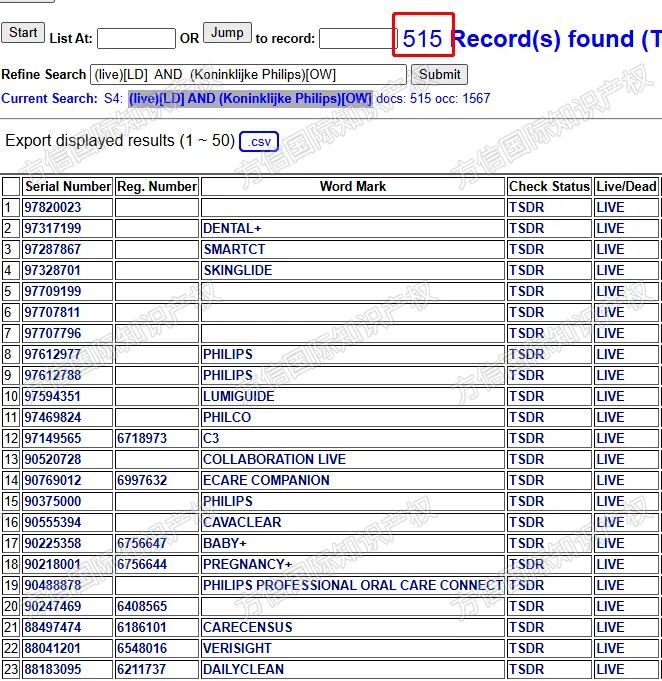Viewport: 662px width, 681px height.
Task: Check TSDR status for SMARTCT row
Action: pos(526,249)
